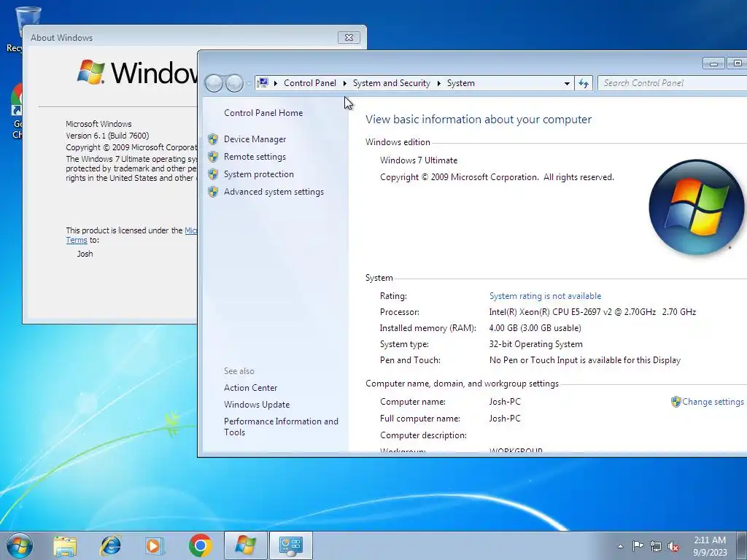Viewport: 747px width, 560px height.
Task: Open Performance Information and Tools
Action: click(281, 427)
